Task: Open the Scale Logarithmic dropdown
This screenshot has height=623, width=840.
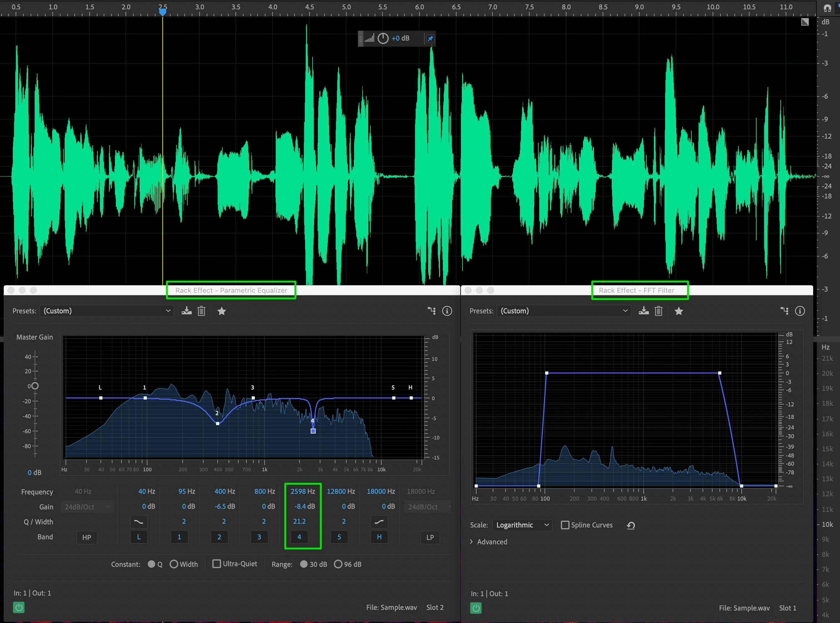Action: tap(522, 525)
